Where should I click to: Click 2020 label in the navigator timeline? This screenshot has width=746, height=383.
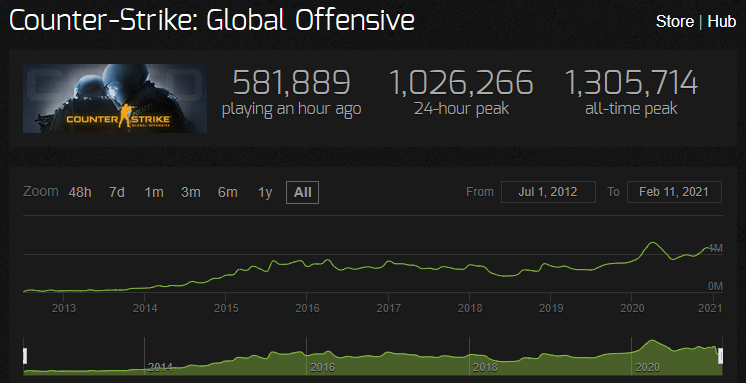[x=648, y=367]
